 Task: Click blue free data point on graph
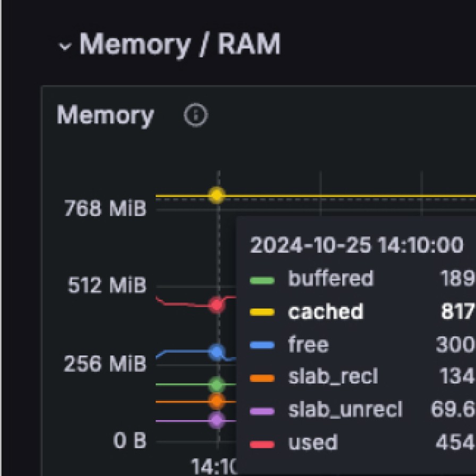coord(216,352)
